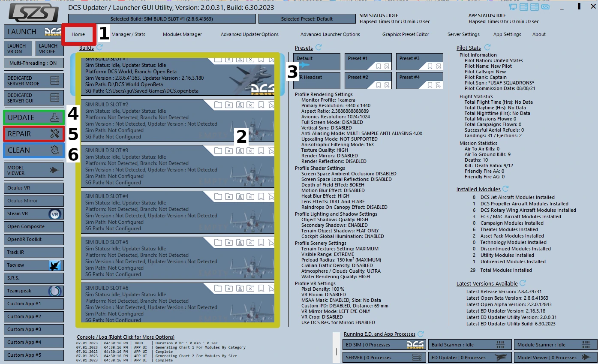Select the Sim Build Slot #2 card

pos(177,120)
